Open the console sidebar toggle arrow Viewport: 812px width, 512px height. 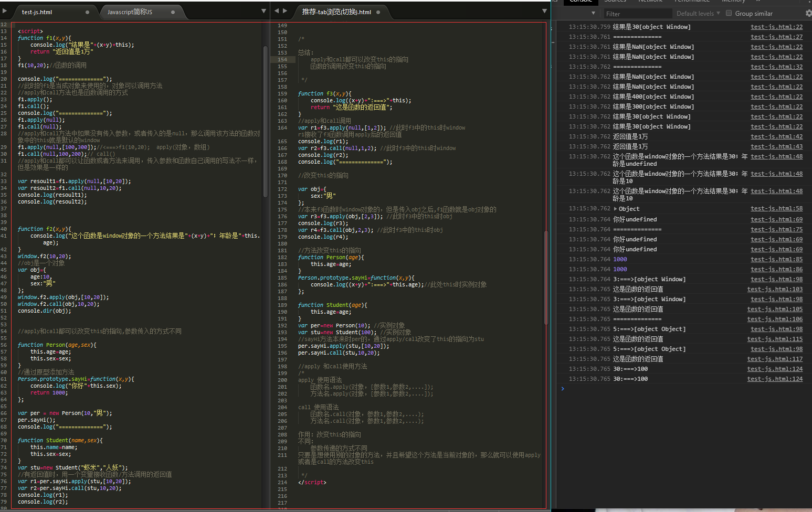click(x=593, y=13)
